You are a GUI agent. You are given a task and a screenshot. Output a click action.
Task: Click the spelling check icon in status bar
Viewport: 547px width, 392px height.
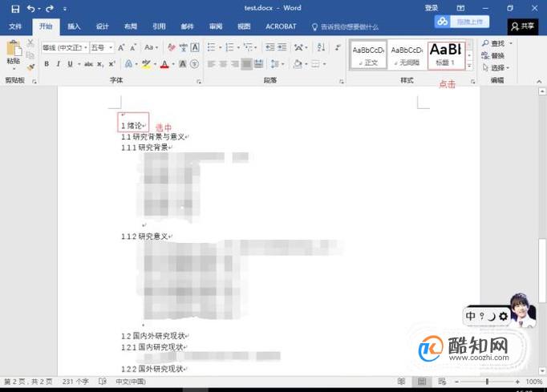(x=102, y=382)
